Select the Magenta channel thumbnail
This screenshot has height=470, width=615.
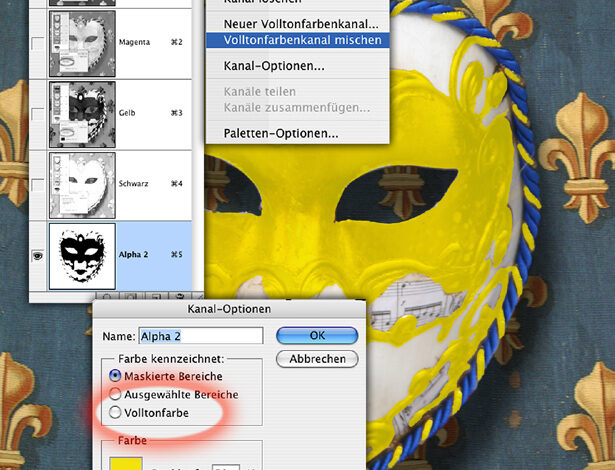(x=82, y=44)
